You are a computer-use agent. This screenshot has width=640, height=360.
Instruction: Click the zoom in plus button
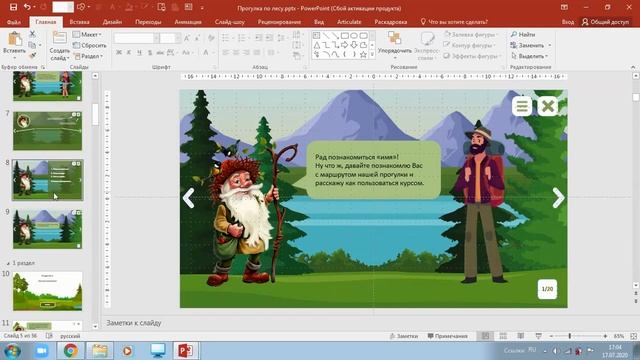605,336
